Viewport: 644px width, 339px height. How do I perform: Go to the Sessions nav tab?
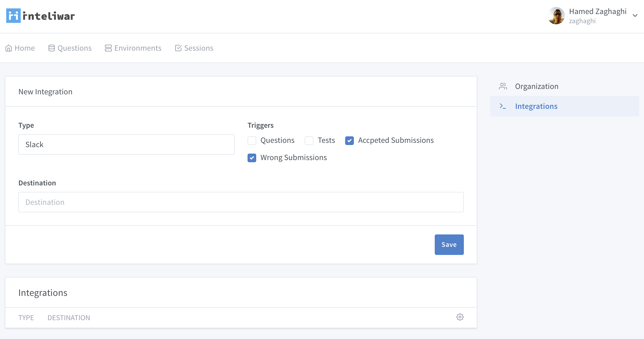198,48
